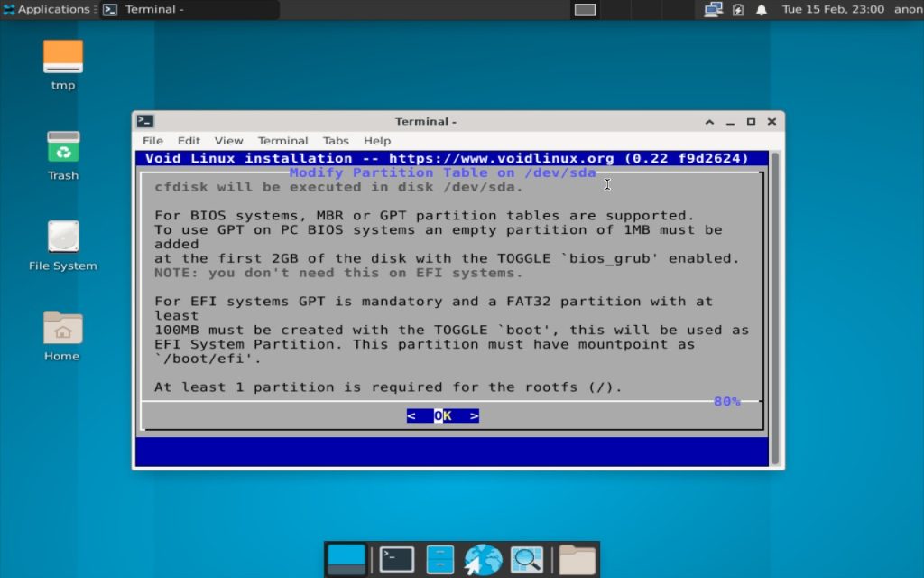Click the Terminal window title text

pyautogui.click(x=426, y=122)
